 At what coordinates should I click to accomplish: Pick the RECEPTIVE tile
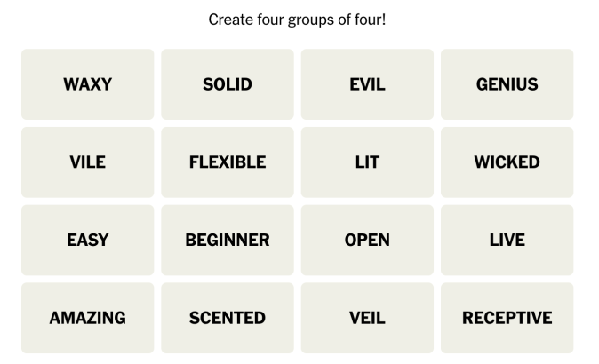[x=507, y=318]
